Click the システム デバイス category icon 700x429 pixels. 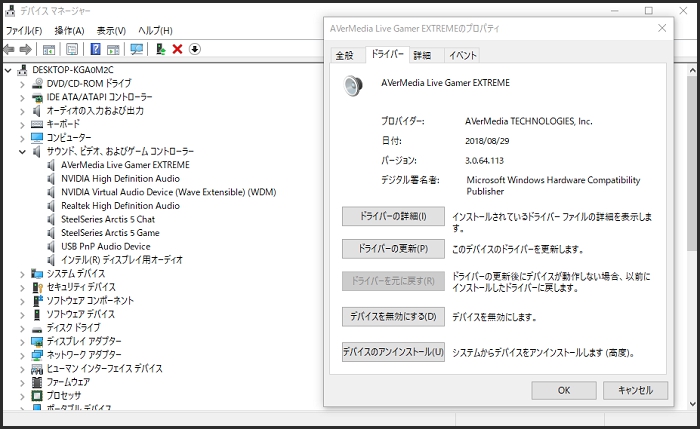pos(37,274)
